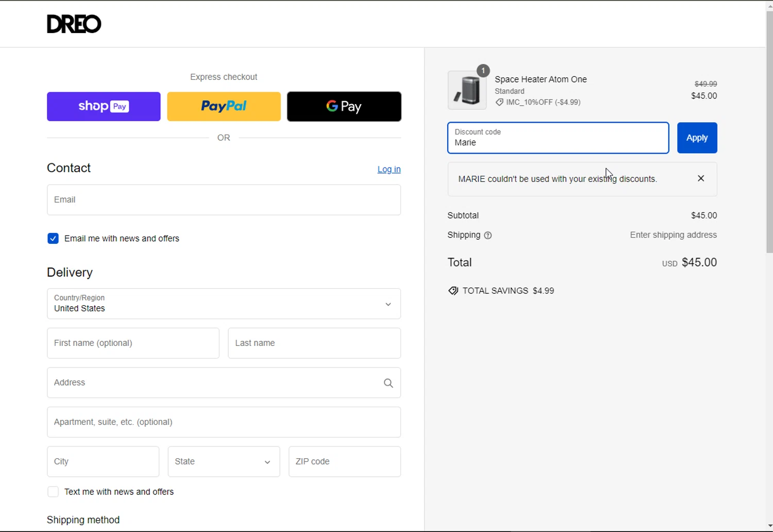Click the DREO logo

click(74, 24)
